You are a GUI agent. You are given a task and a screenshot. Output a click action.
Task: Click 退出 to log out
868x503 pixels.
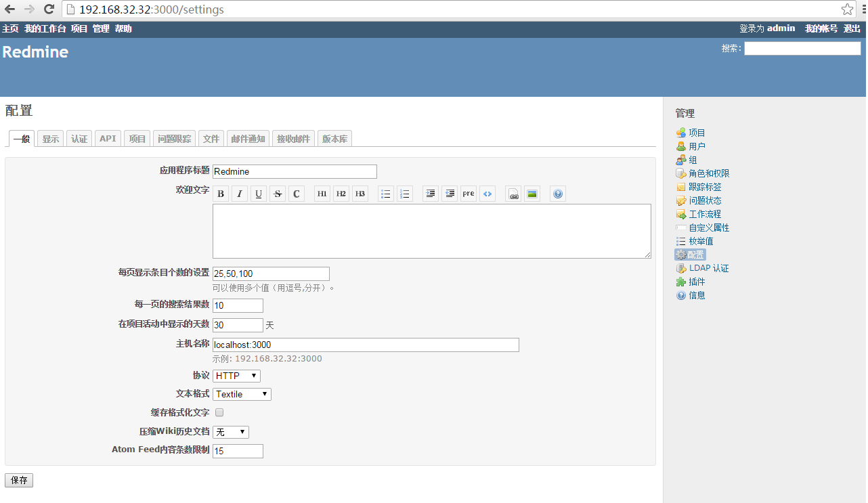click(852, 28)
